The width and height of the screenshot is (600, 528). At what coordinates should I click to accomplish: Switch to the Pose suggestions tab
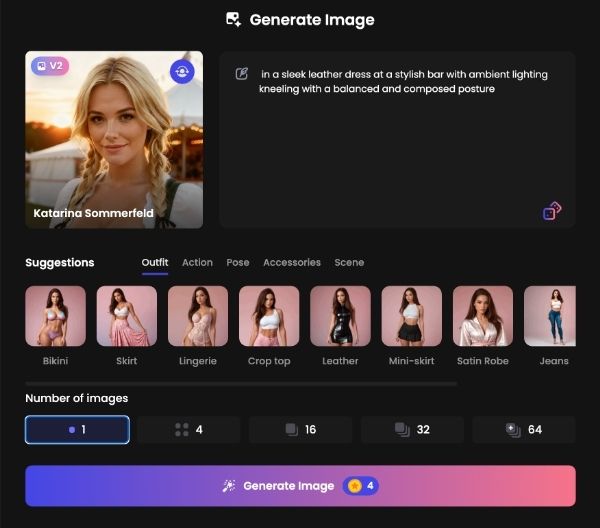tap(238, 262)
